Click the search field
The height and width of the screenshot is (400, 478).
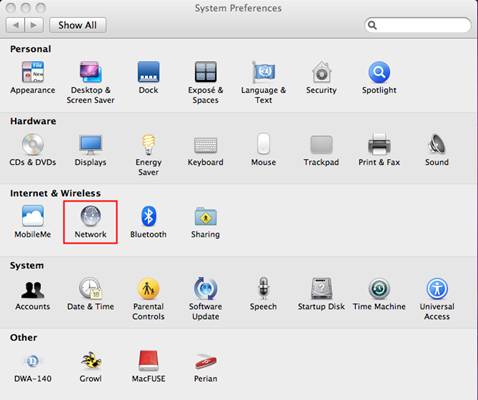[x=418, y=25]
